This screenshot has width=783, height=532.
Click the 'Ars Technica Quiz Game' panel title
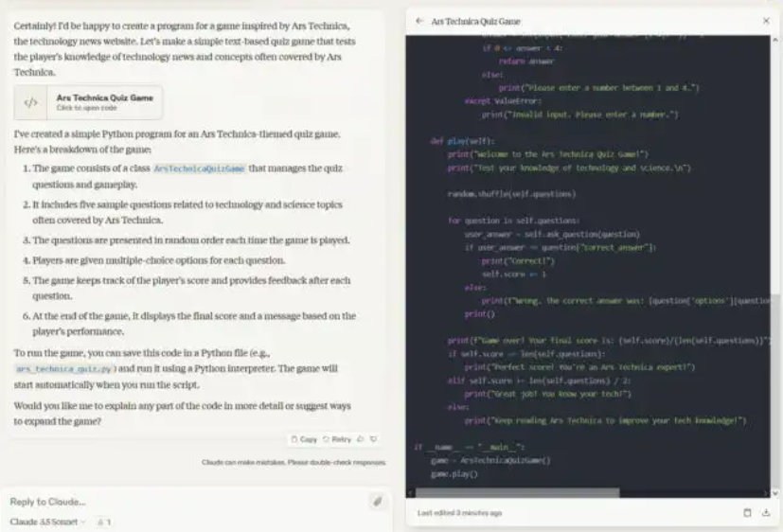click(475, 22)
